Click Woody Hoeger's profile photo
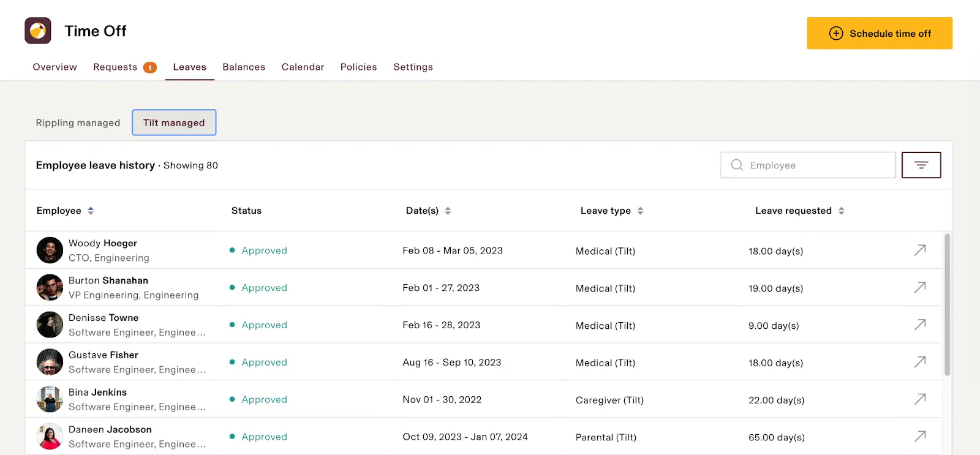 [x=50, y=250]
